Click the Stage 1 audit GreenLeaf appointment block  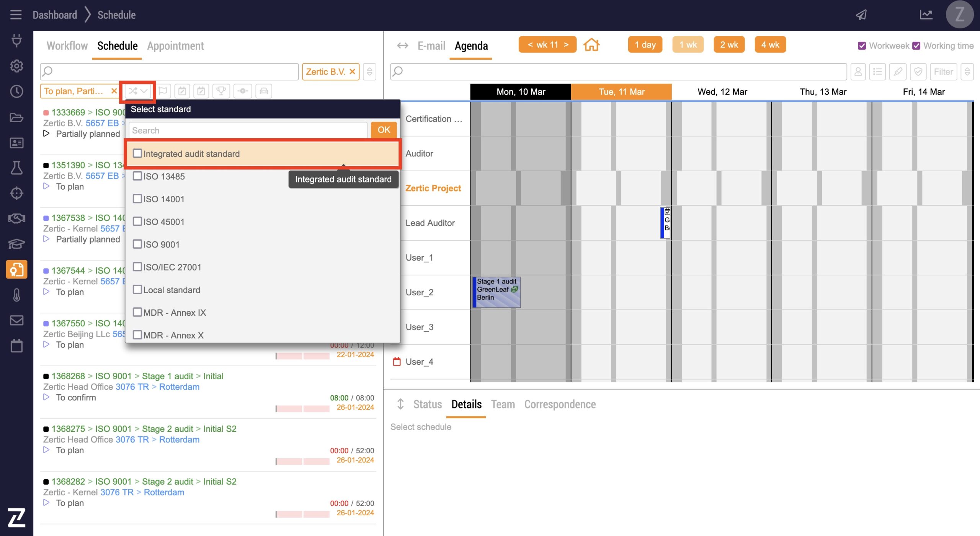pyautogui.click(x=497, y=292)
